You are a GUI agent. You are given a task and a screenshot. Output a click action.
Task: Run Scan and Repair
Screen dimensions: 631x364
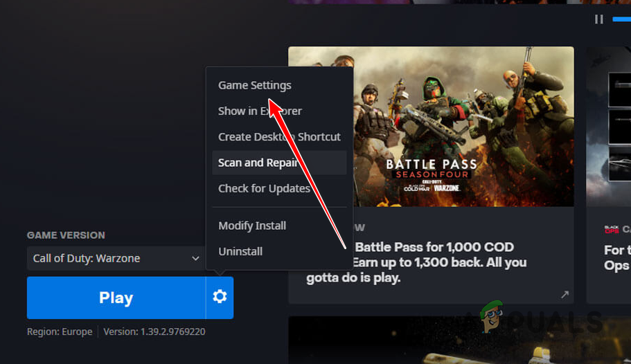279,163
